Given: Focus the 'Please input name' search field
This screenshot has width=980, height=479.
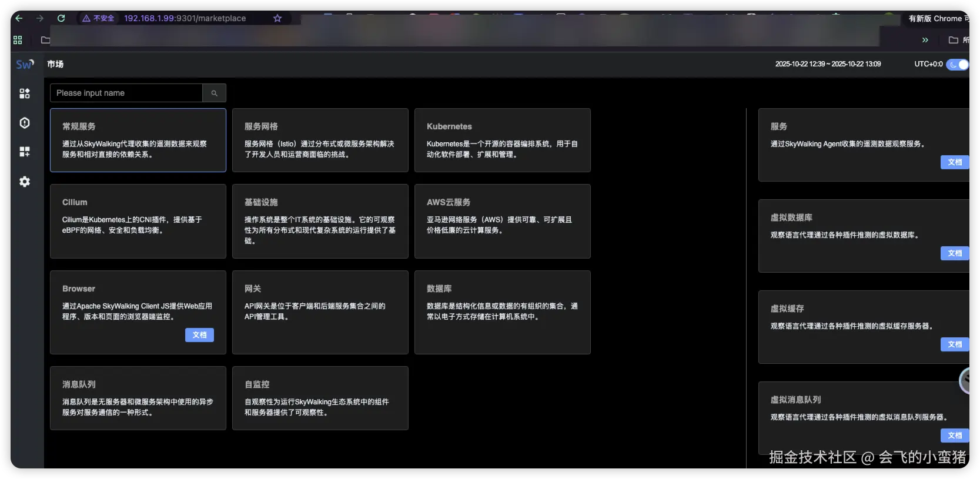Looking at the screenshot, I should (x=126, y=93).
